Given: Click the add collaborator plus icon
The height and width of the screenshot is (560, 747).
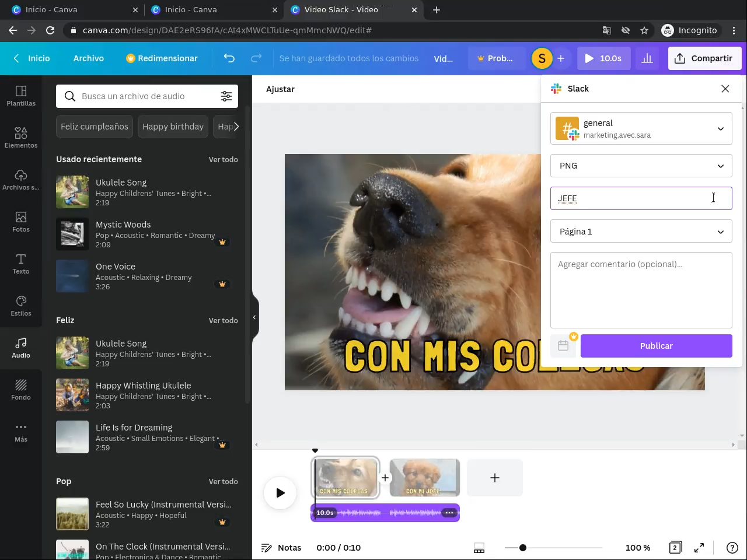Looking at the screenshot, I should (x=561, y=58).
